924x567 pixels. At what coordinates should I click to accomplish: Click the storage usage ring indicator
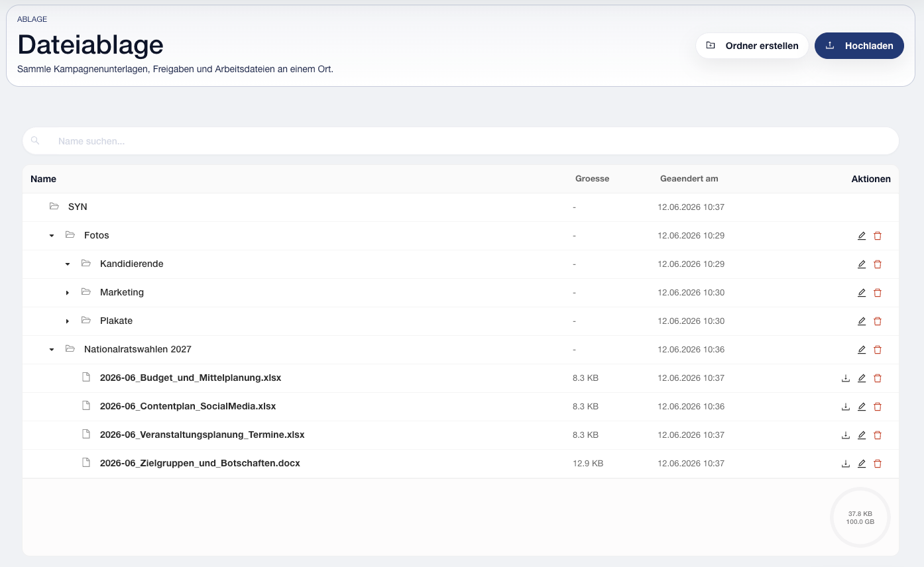(x=860, y=517)
